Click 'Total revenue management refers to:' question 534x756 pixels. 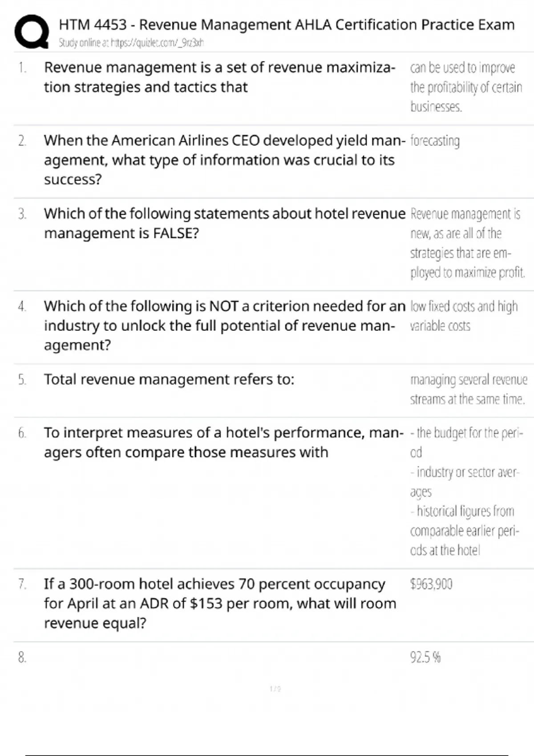[x=169, y=379]
